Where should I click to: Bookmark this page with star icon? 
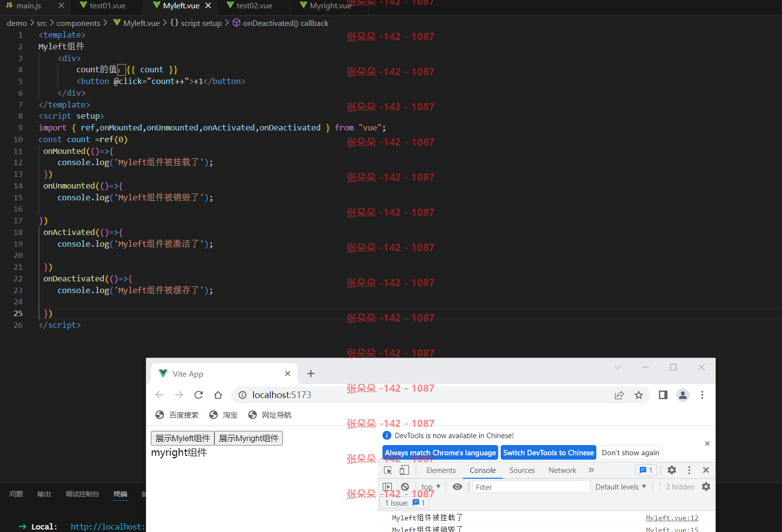(638, 395)
